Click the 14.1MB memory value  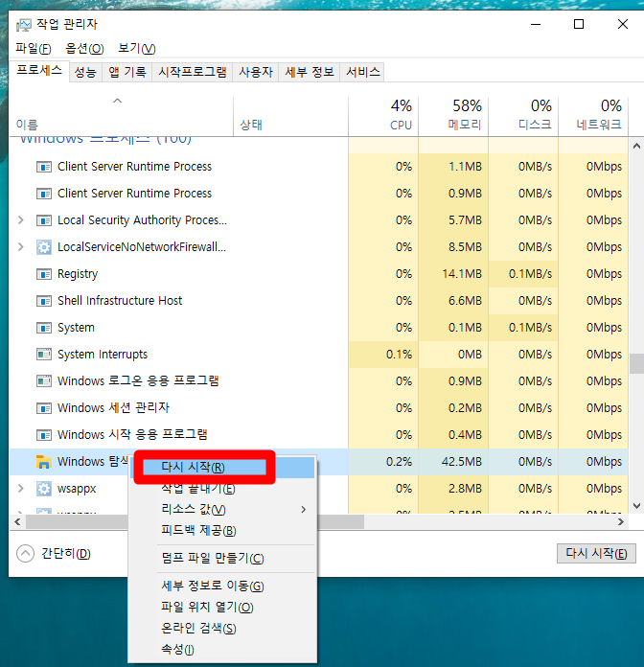tap(462, 273)
